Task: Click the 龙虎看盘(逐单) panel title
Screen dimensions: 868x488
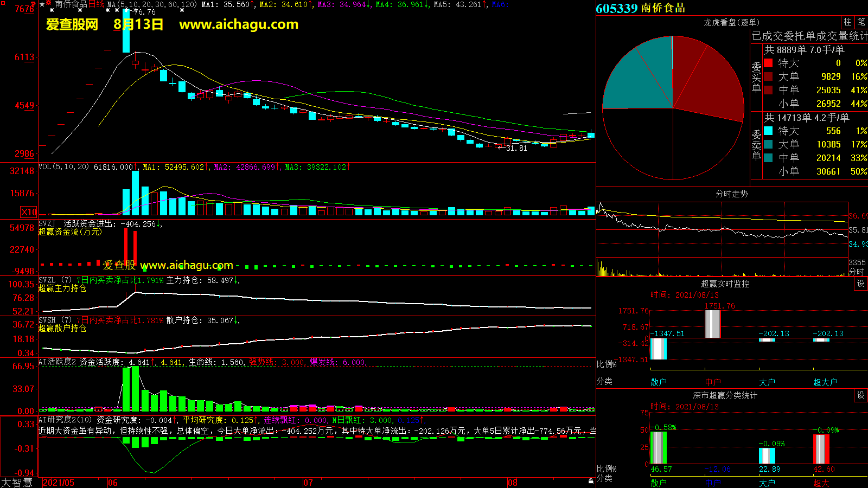Action: coord(731,22)
